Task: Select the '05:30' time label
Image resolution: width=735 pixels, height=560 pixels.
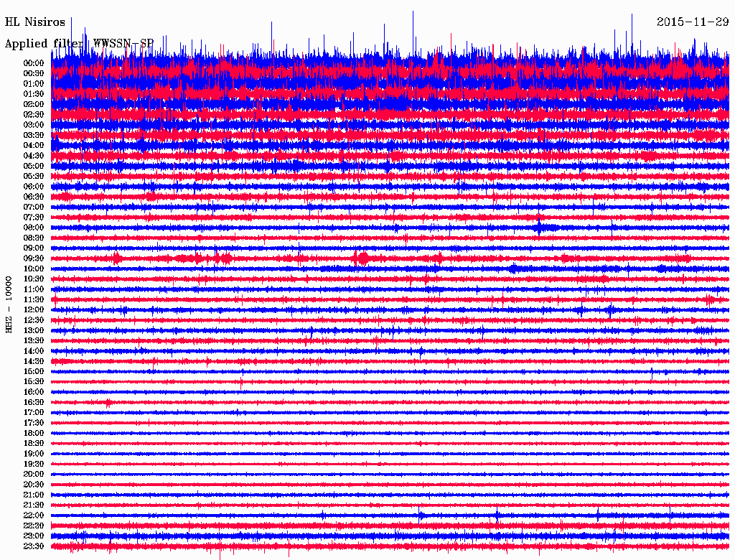Action: point(34,177)
